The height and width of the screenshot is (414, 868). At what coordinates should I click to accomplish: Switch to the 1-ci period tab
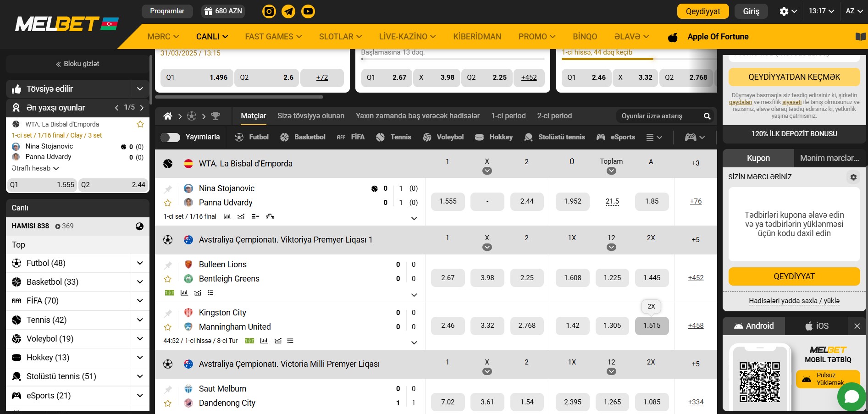(508, 116)
